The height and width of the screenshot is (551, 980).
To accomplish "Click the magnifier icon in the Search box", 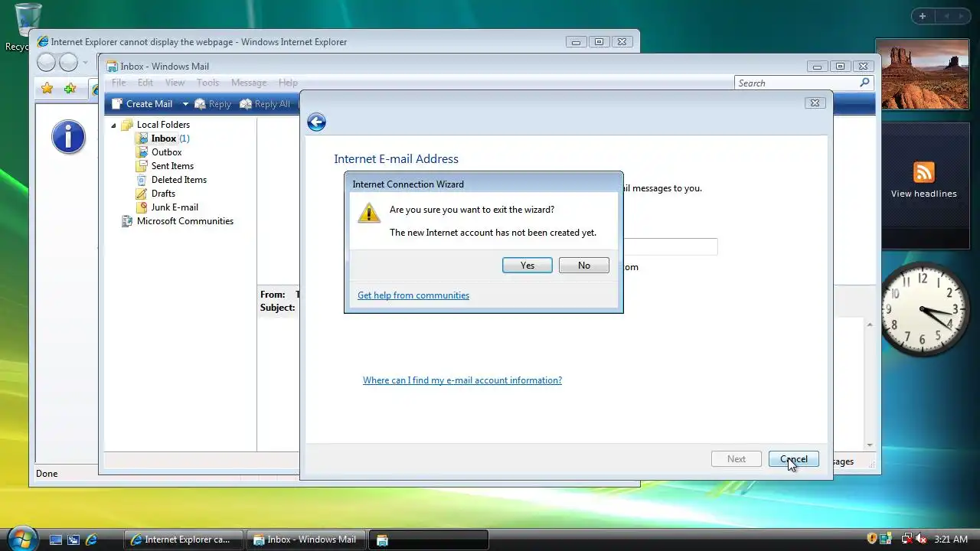I will click(x=864, y=83).
